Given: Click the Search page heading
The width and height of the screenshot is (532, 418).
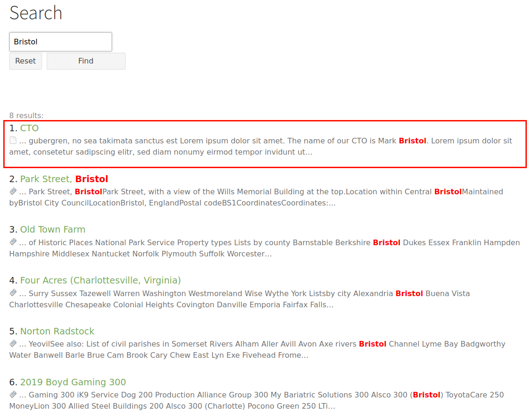Looking at the screenshot, I should tap(36, 14).
